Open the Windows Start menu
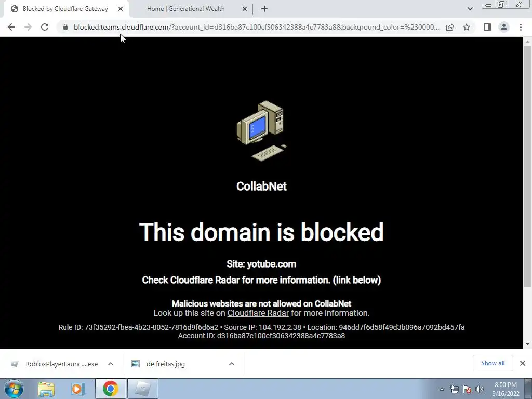Screen dimensions: 532x399 [14, 389]
